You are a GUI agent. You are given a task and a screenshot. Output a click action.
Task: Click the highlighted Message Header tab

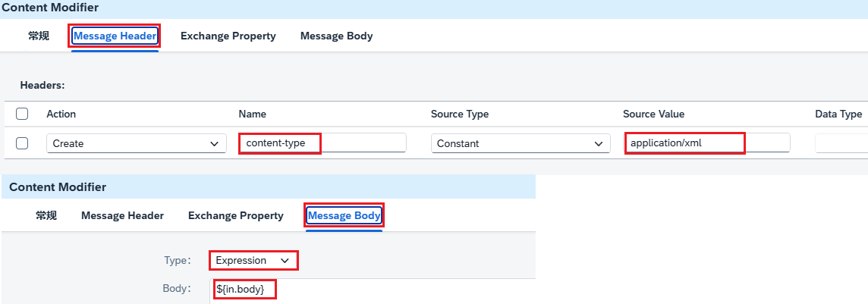point(115,36)
